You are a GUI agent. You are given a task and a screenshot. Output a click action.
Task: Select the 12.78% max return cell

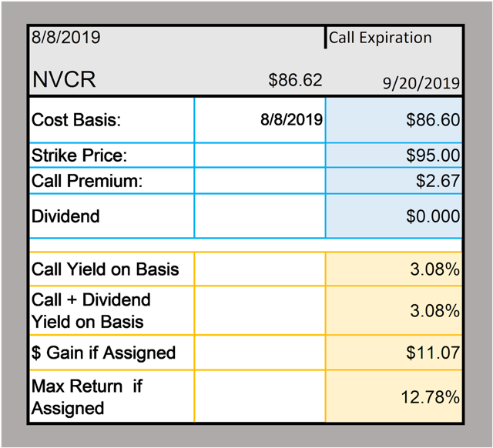[x=394, y=396]
